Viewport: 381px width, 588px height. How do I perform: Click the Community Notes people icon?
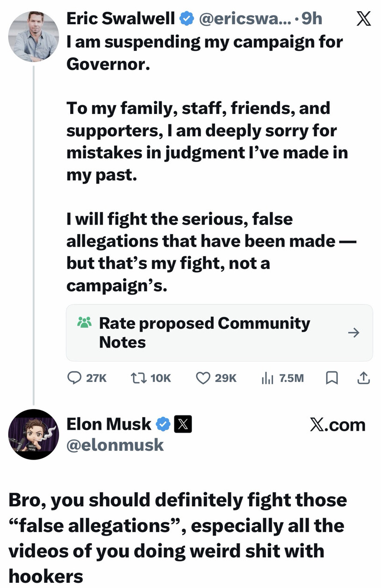85,322
